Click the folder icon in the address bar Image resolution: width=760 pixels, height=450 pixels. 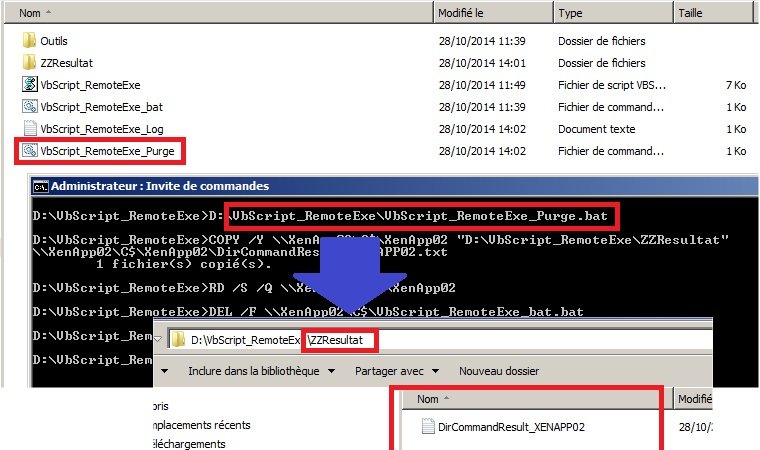click(180, 341)
